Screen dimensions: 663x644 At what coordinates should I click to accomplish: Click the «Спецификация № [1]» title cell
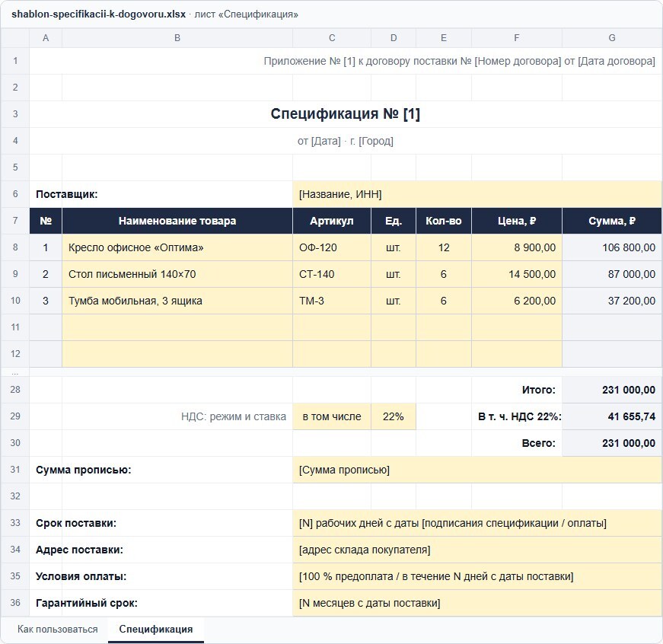coord(346,114)
